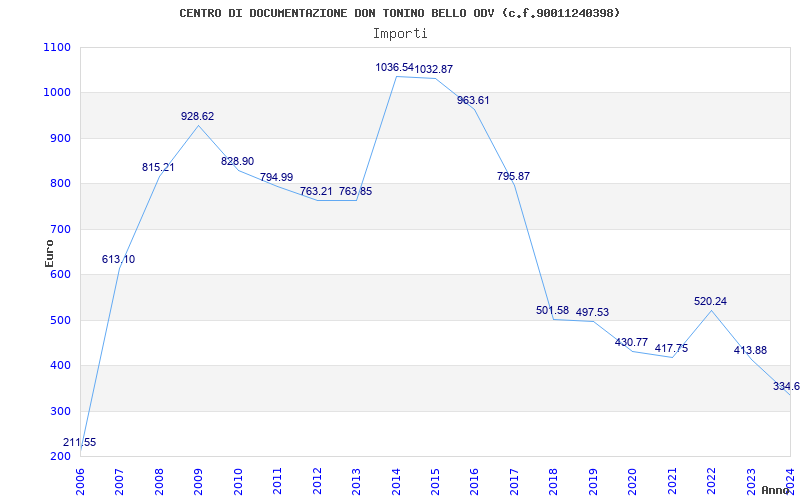The height and width of the screenshot is (500, 800).
Task: Click the 700 y-axis tick label
Action: [x=60, y=230]
